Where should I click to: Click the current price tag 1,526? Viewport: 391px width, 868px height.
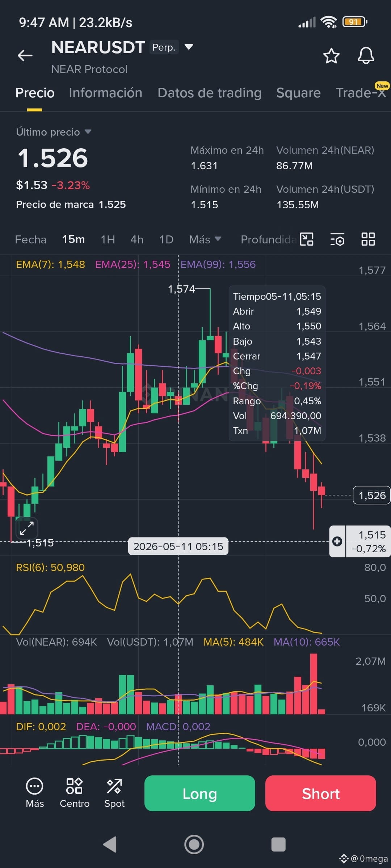(372, 495)
